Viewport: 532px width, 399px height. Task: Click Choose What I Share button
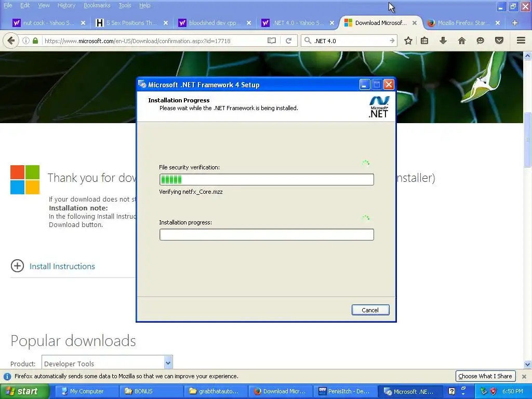485,376
